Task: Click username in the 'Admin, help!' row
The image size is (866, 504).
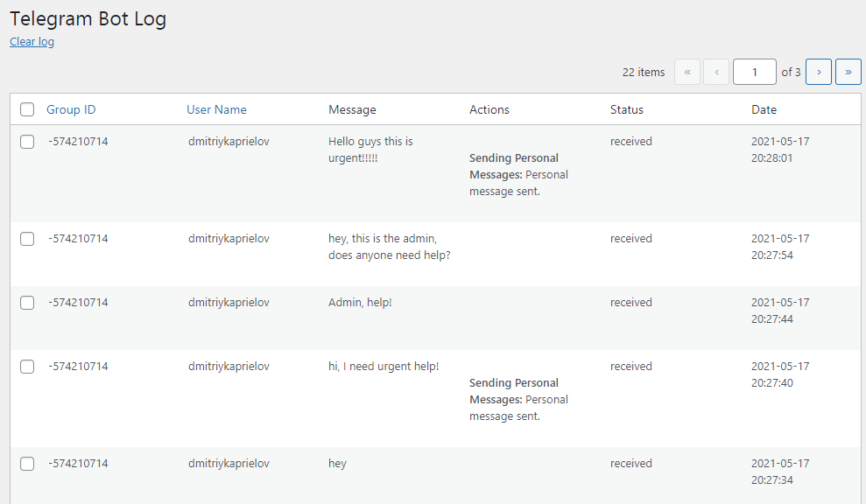Action: pos(229,303)
